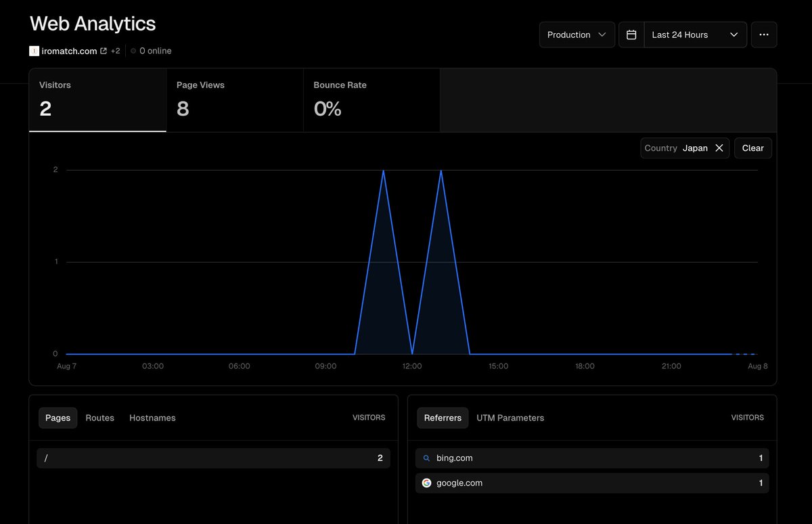Click the bing.com search icon
The width and height of the screenshot is (812, 524).
coord(426,458)
